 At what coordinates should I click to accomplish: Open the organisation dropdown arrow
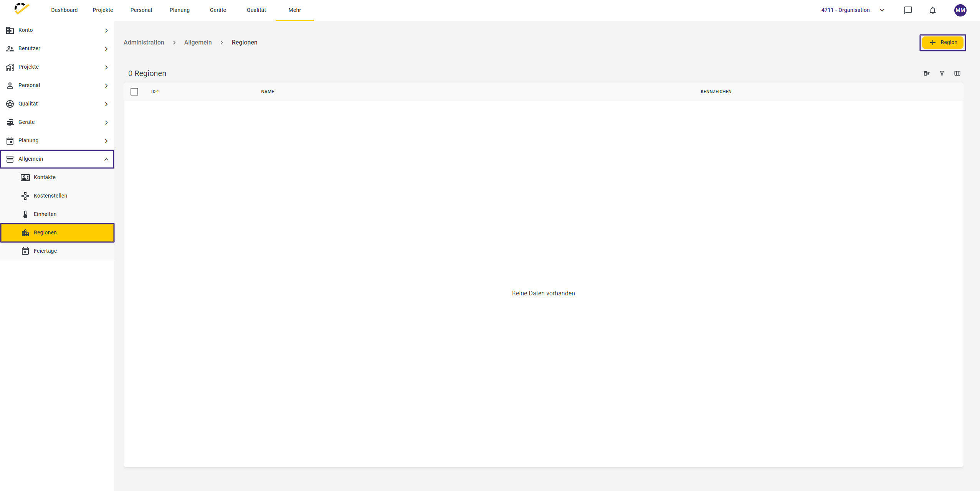[882, 10]
